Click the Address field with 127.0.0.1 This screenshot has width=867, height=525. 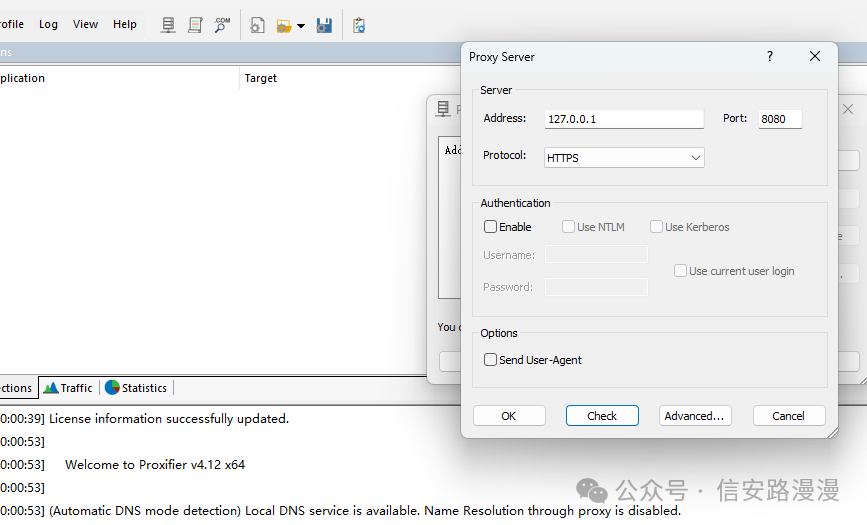click(624, 119)
